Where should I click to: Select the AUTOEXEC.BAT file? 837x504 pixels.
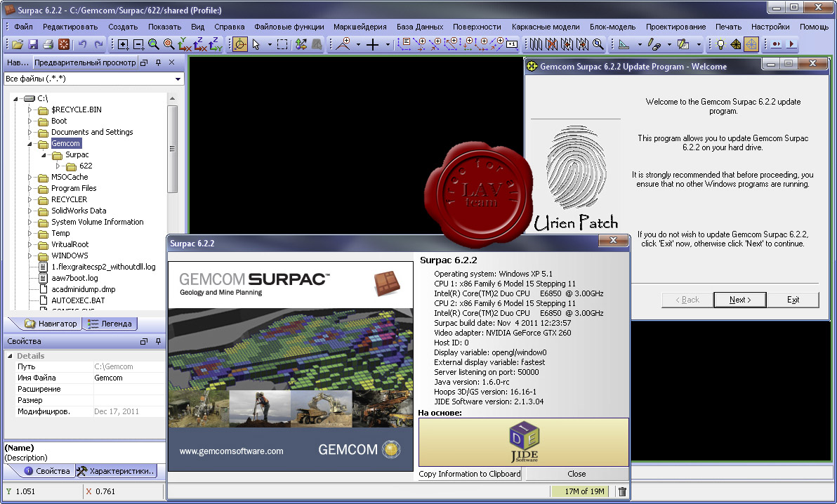click(78, 300)
